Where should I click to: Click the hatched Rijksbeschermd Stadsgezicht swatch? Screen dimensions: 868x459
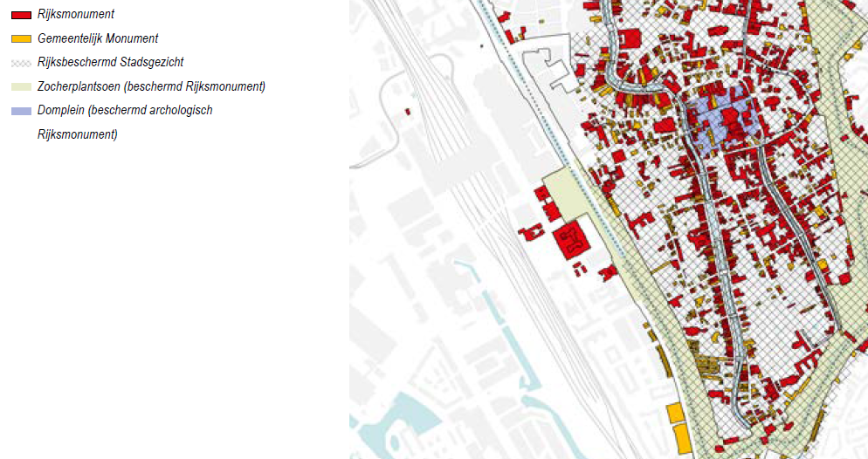[x=21, y=63]
